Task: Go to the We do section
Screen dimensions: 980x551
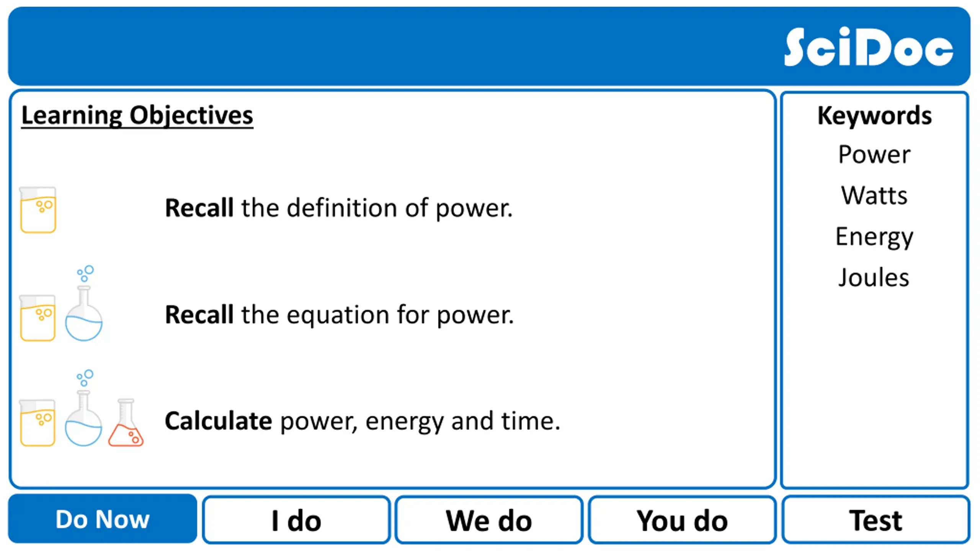Action: click(489, 520)
